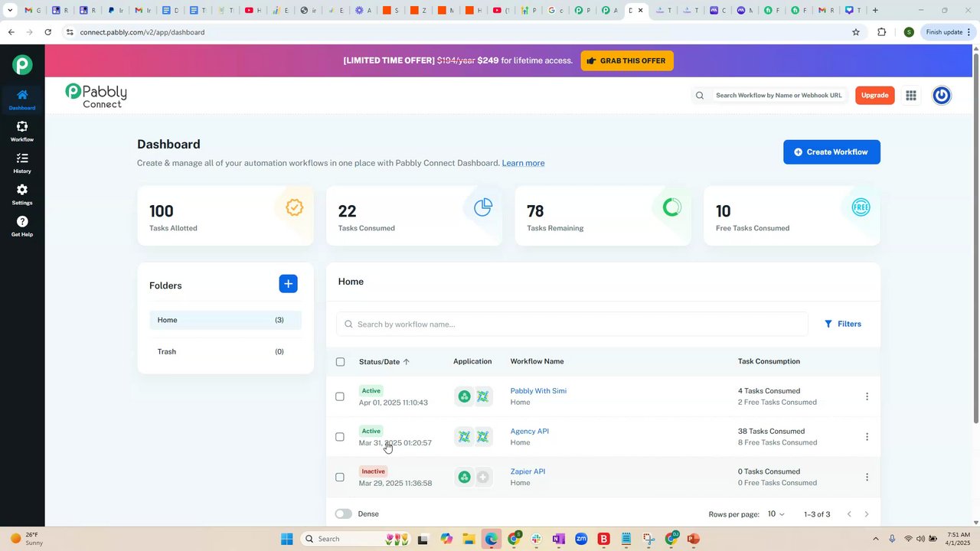
Task: Open the taskbar clock showing 7:51 AM
Action: (959, 539)
